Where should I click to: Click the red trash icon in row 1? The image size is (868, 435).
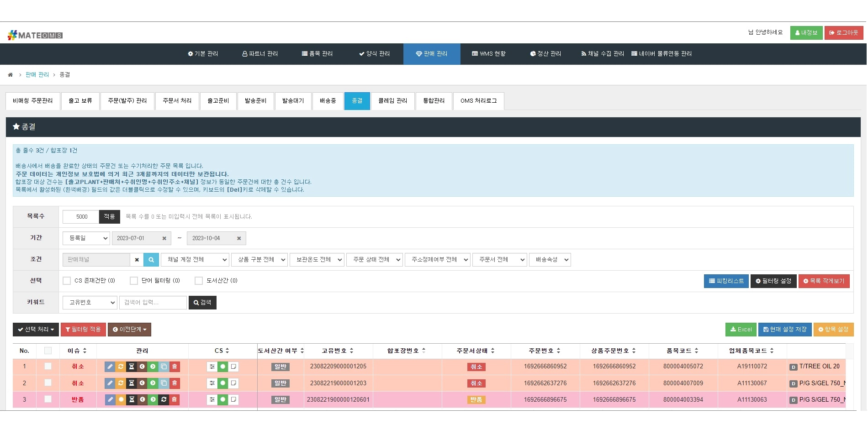[175, 367]
